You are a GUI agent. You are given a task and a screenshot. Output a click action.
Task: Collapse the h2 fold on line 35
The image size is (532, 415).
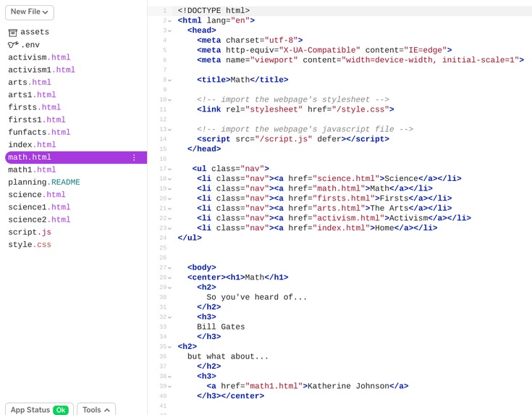click(169, 347)
